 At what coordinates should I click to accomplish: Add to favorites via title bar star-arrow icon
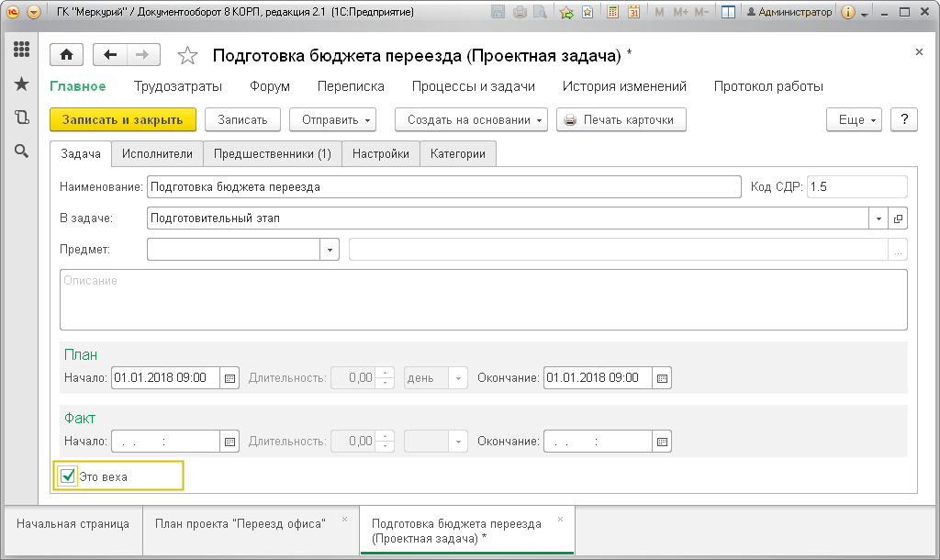click(566, 12)
